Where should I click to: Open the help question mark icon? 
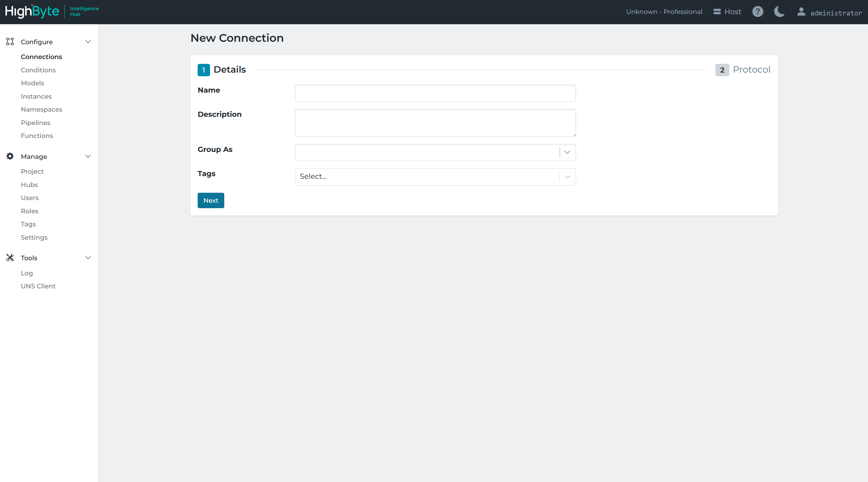[757, 12]
